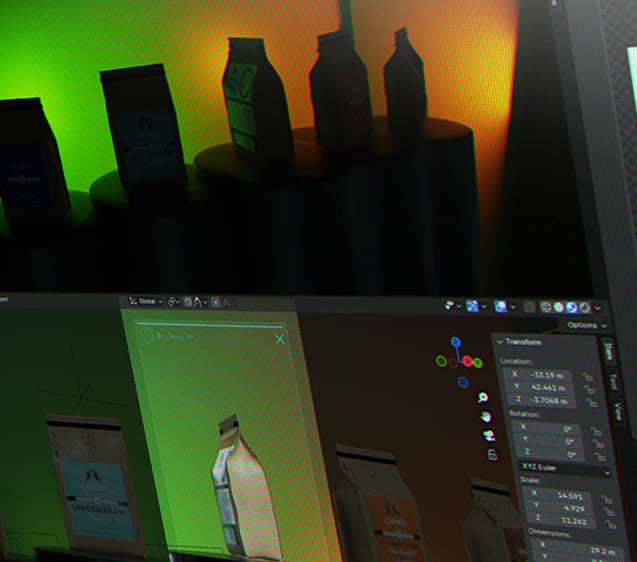Switch to wireframe viewport shading
Screen dimensions: 637x562
[546, 307]
